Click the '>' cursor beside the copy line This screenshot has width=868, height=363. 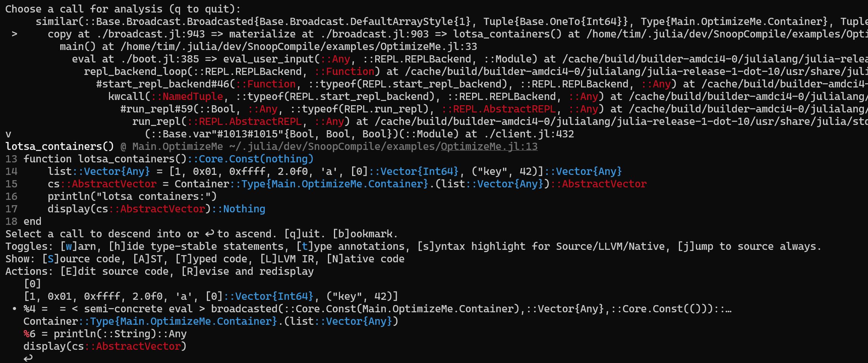coord(14,34)
